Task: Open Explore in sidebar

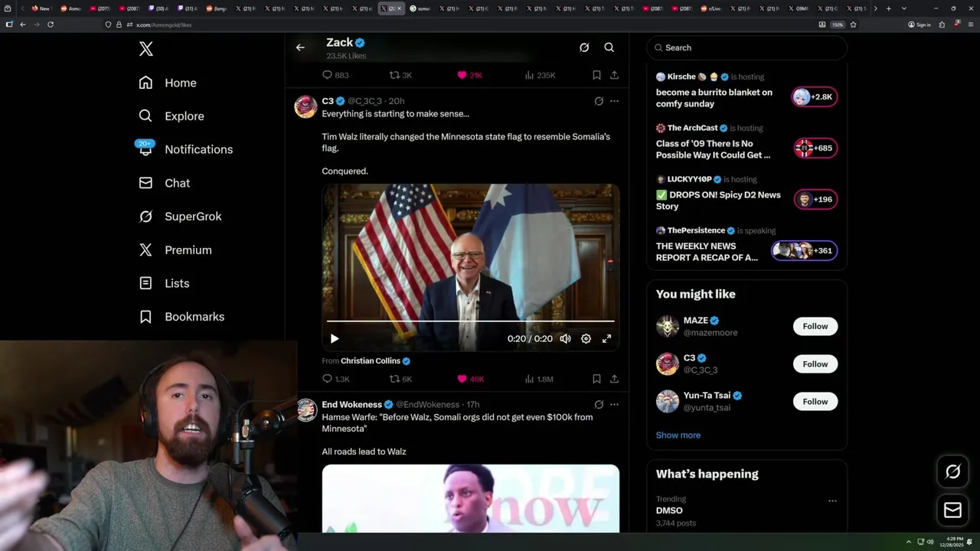Action: click(171, 116)
